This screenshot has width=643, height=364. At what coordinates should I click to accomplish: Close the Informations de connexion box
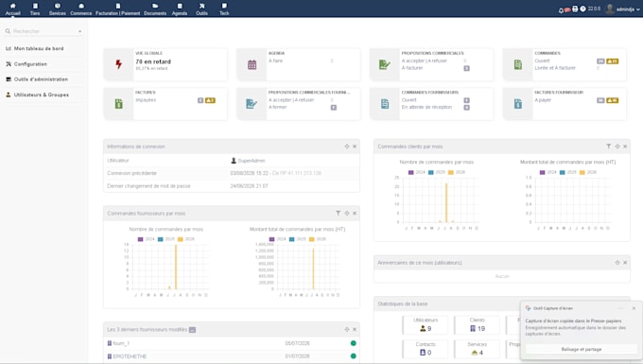pos(355,147)
